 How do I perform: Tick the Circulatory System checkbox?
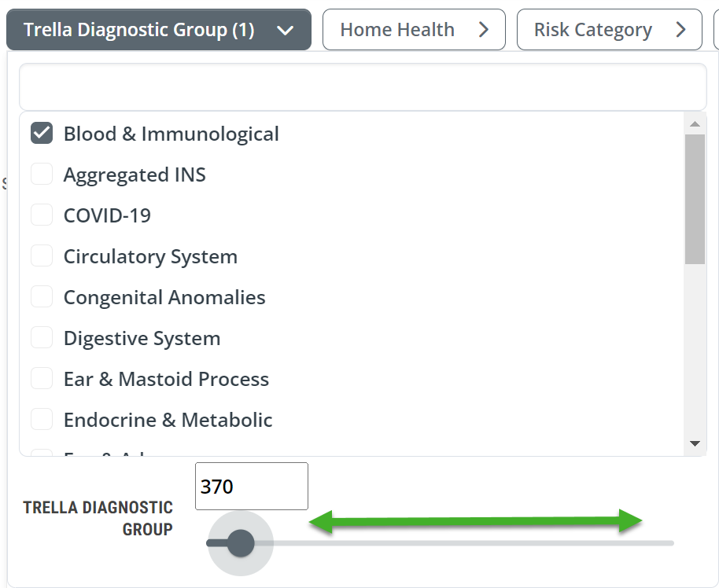tap(42, 255)
